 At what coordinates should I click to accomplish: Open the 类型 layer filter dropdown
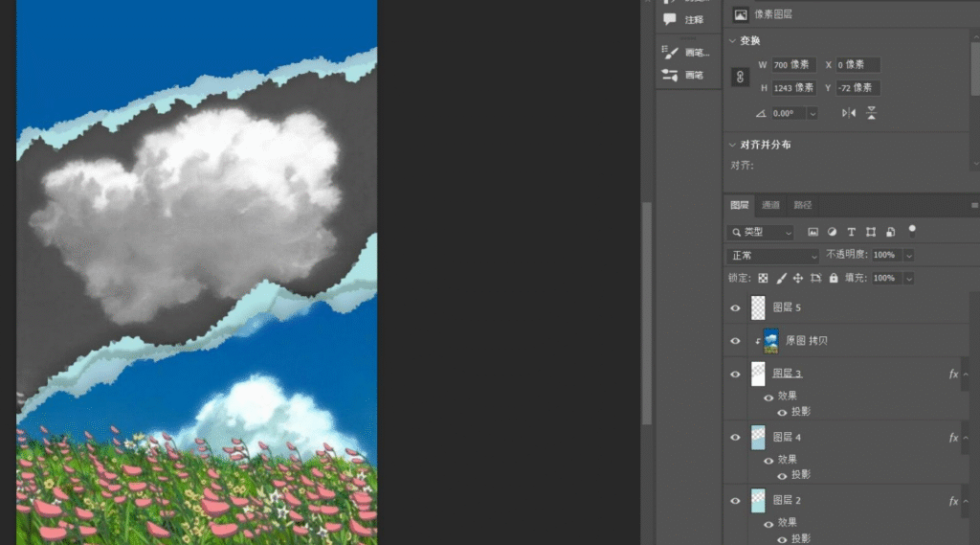tap(760, 232)
